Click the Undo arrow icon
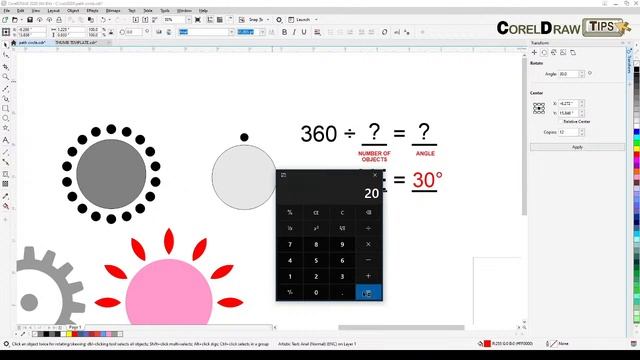The width and height of the screenshot is (640, 360). 103,20
